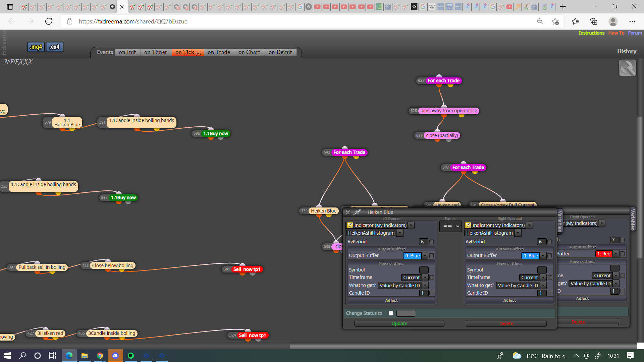The width and height of the screenshot is (644, 362).
Task: Tick the Left Operand AvPeriod checkbox
Action: pyautogui.click(x=432, y=242)
